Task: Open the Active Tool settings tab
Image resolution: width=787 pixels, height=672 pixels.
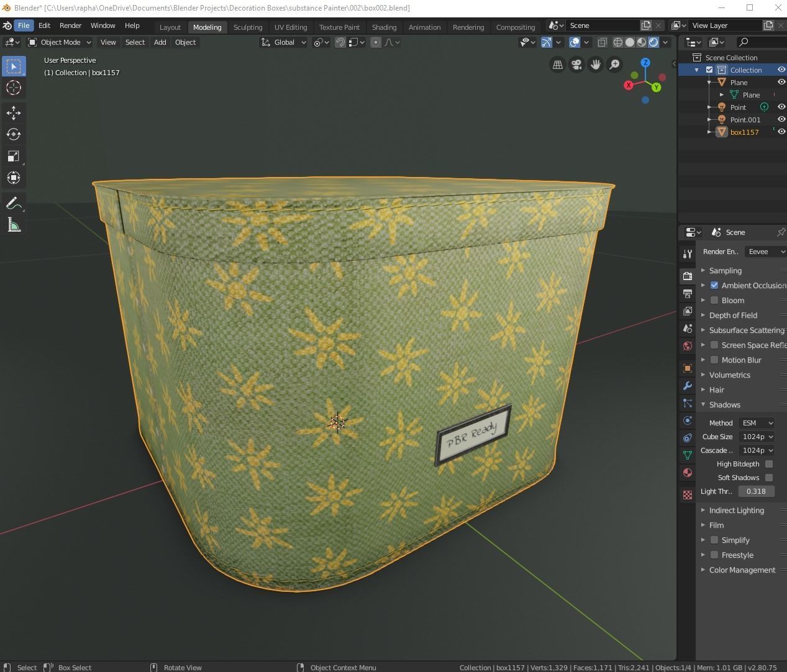Action: pos(687,254)
